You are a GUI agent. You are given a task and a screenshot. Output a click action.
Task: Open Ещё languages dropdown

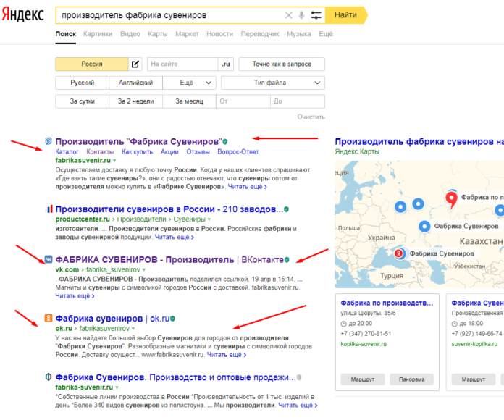pos(189,83)
